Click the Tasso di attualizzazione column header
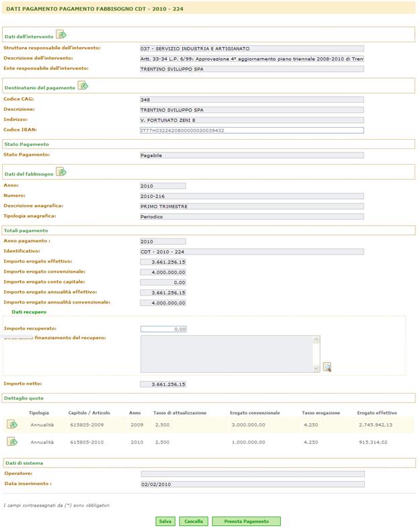This screenshot has height=530, width=420. click(180, 412)
